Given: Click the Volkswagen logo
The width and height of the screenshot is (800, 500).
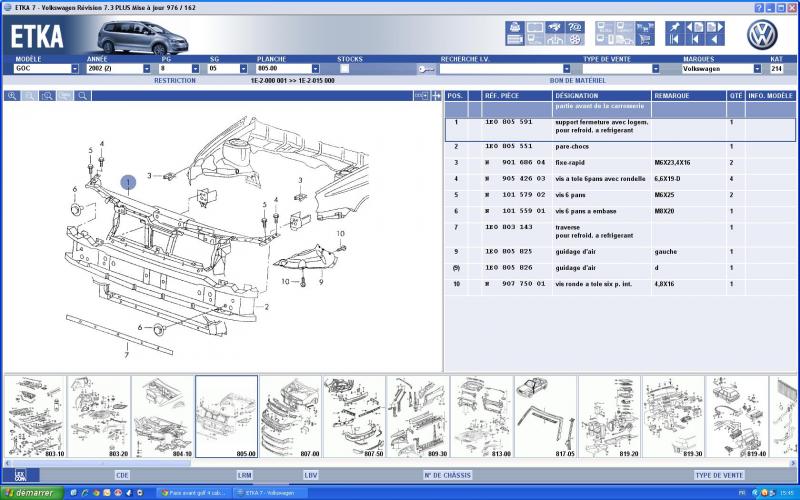Looking at the screenshot, I should (762, 35).
